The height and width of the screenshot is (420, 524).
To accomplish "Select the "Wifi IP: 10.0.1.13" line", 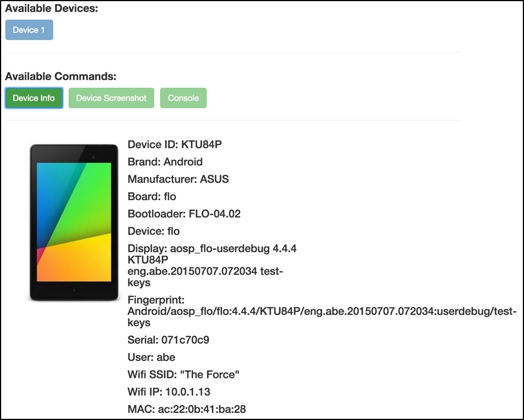I will pos(169,392).
